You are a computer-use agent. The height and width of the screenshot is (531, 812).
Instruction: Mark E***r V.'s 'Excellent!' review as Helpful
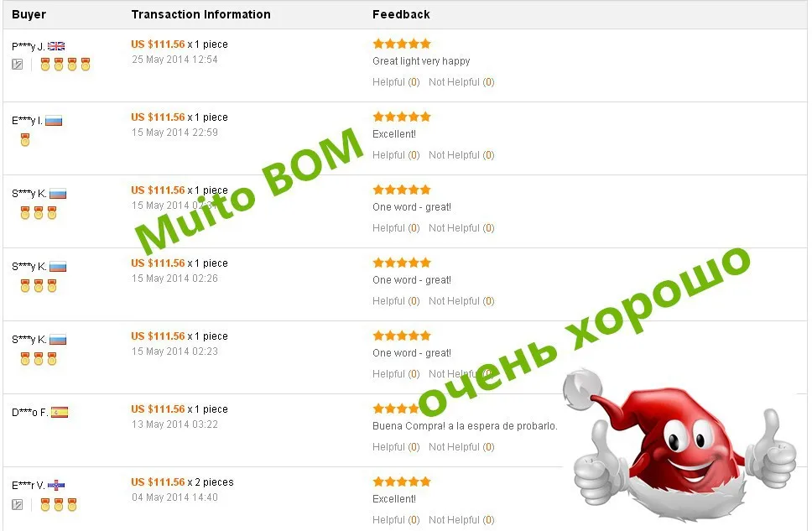tap(396, 520)
